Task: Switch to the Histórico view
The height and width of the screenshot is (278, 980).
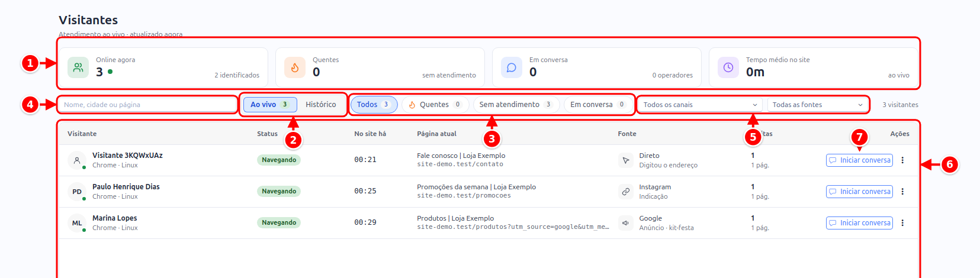Action: [x=321, y=105]
